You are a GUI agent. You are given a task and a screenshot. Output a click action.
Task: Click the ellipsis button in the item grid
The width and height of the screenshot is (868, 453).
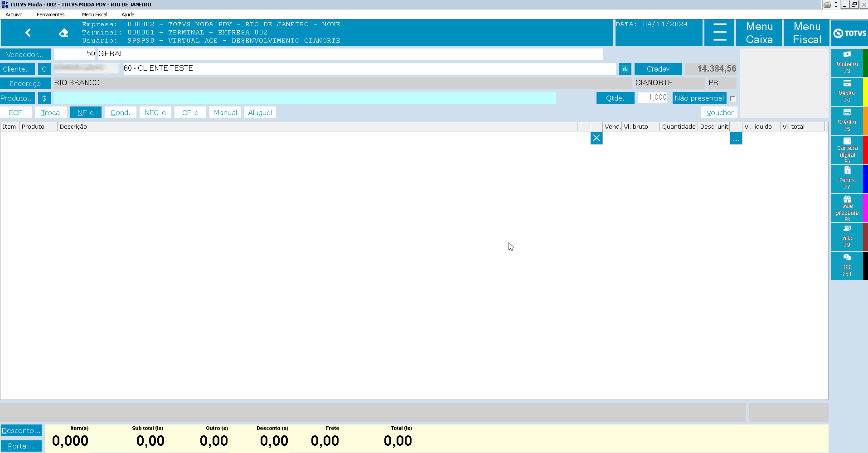[736, 138]
